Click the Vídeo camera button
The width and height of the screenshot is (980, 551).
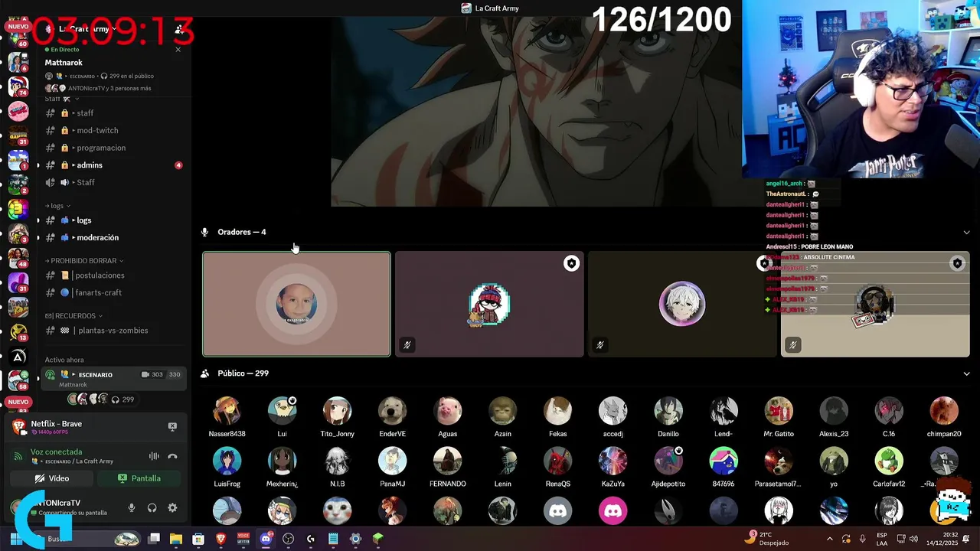pos(52,478)
